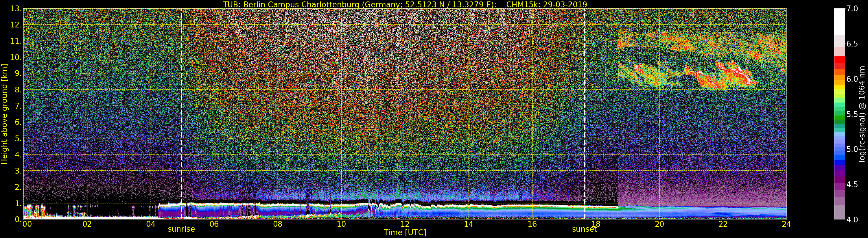Click the white low cloud base line around 14 UTC
This screenshot has width=868, height=238.
tap(468, 205)
